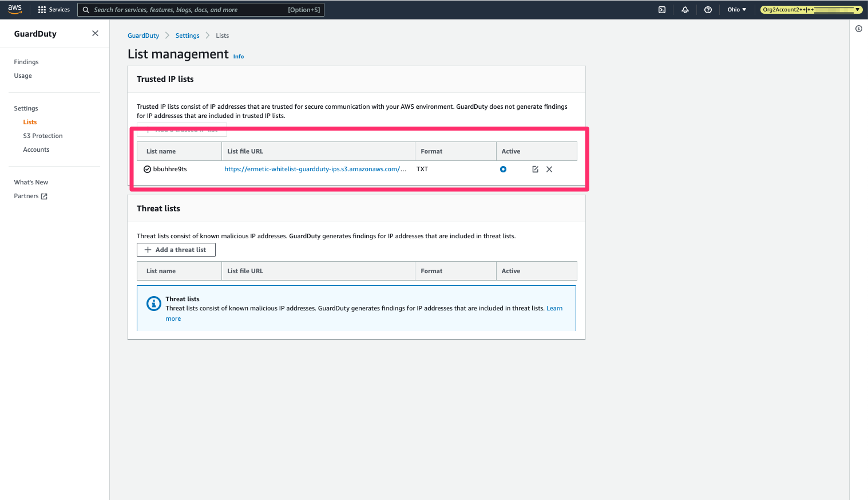The height and width of the screenshot is (500, 868).
Task: Open the AWS home logo
Action: click(15, 9)
